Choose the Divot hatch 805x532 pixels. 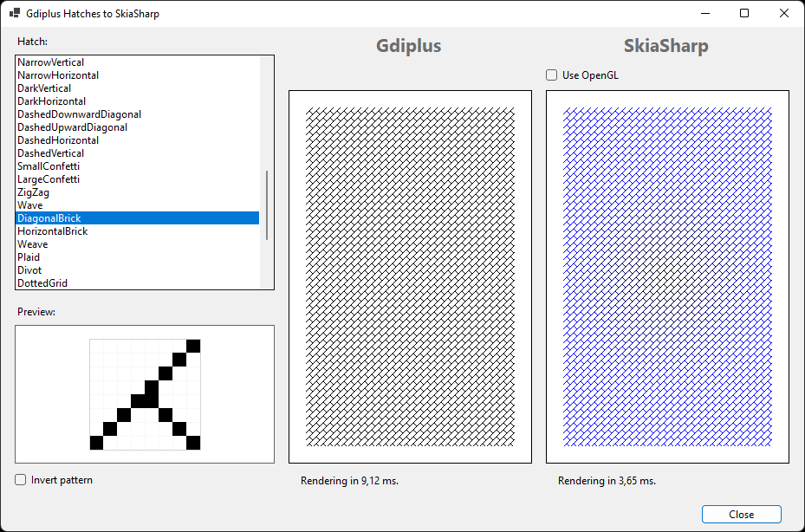coord(137,270)
